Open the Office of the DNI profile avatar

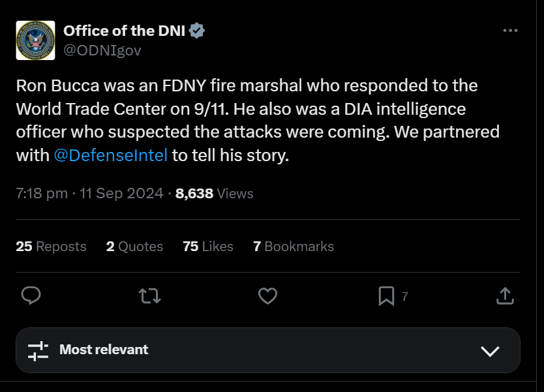tap(35, 40)
